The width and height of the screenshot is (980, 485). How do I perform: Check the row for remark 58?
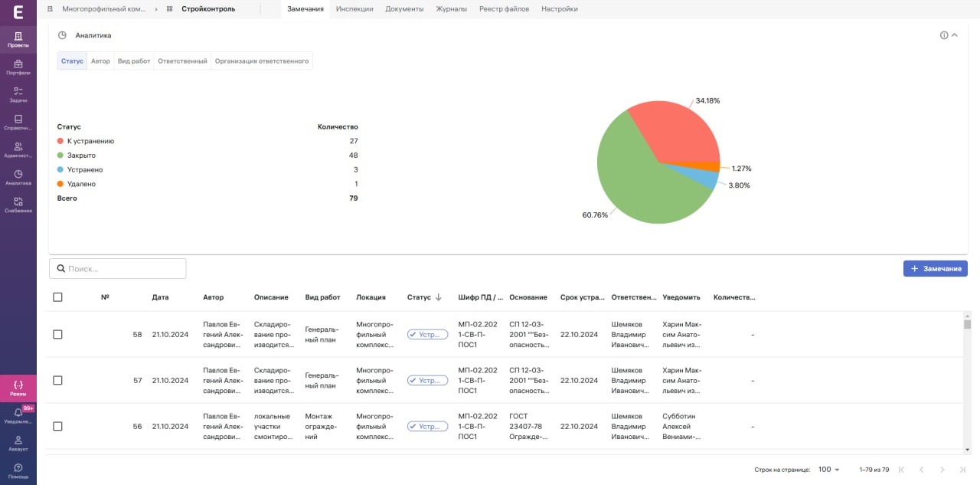tap(57, 335)
